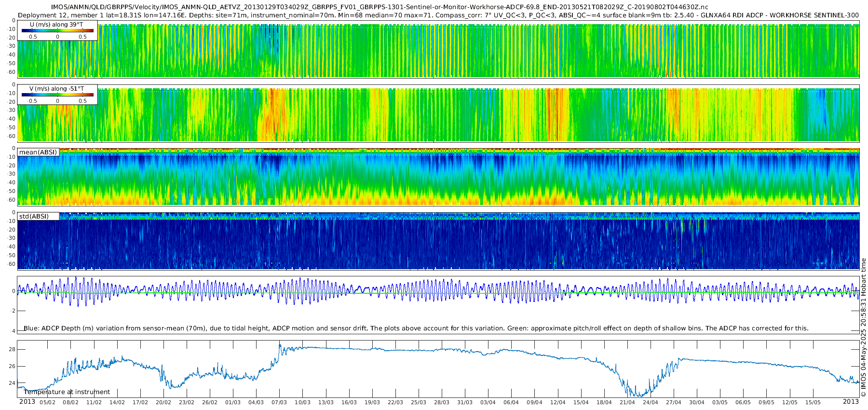Screen dimensions: 868x410
Task: Click the U velocity colorbar
Action: pos(57,31)
